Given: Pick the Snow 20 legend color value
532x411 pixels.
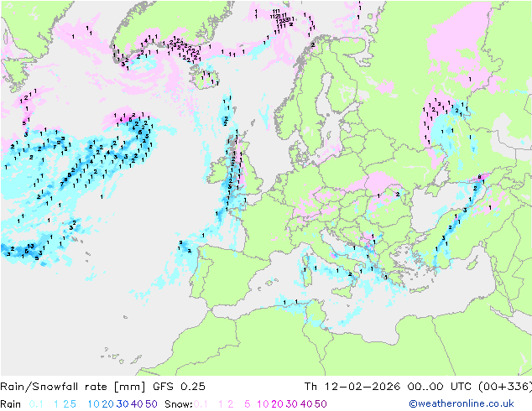Looking at the screenshot, I should point(277,404).
